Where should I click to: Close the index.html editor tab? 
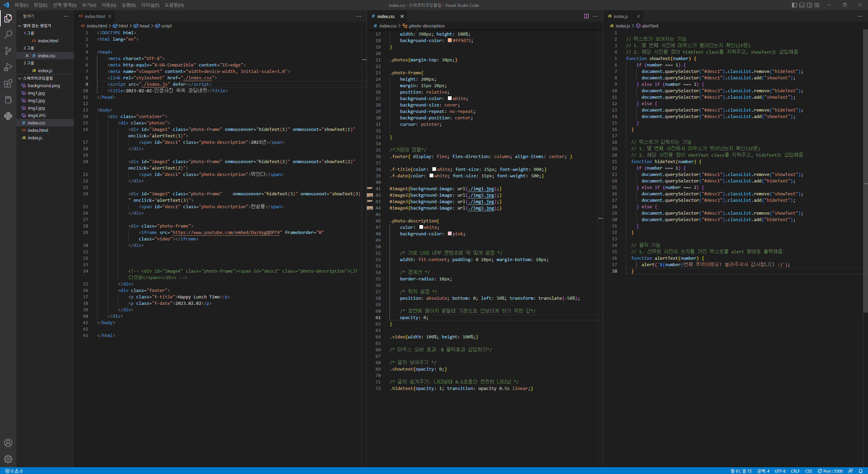[x=110, y=16]
